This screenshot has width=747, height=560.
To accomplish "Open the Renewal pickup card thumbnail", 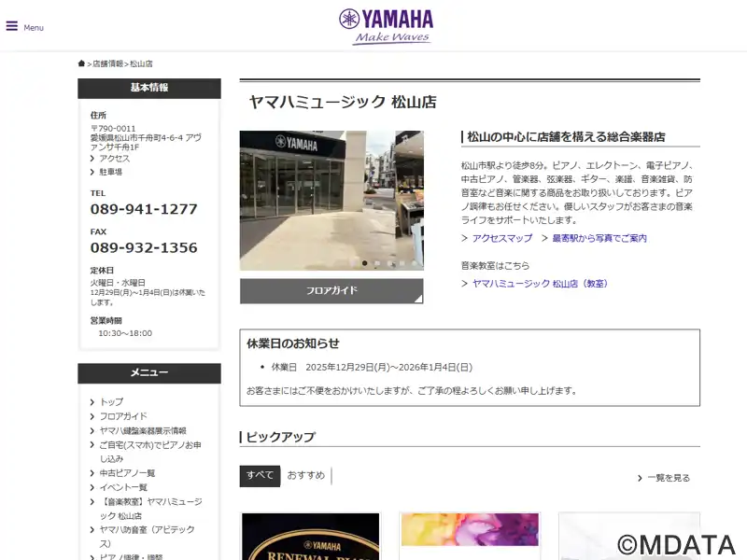I will point(310,537).
